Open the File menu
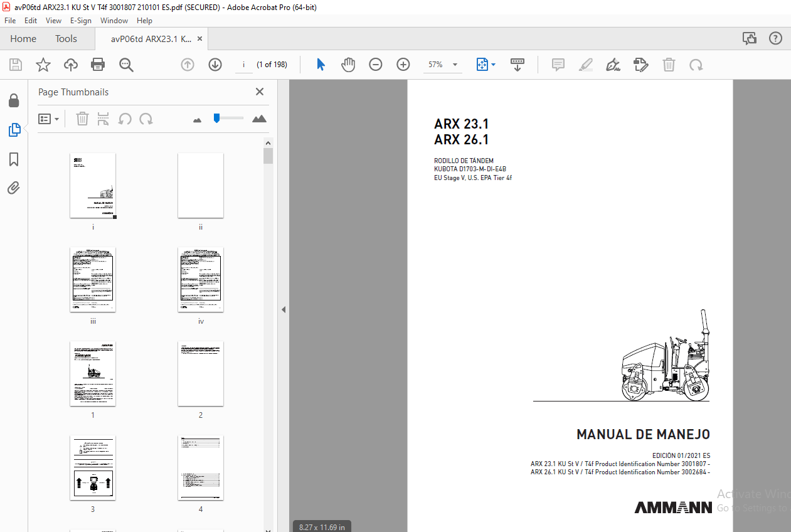 tap(10, 21)
